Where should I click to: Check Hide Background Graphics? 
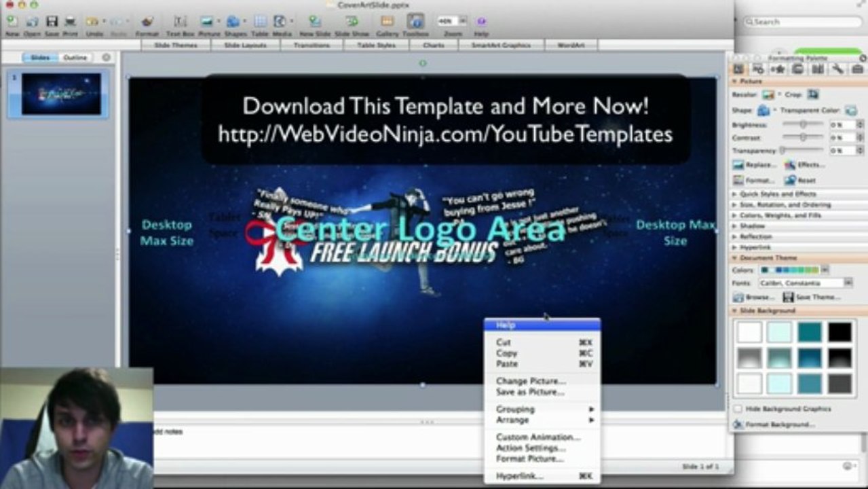point(738,409)
